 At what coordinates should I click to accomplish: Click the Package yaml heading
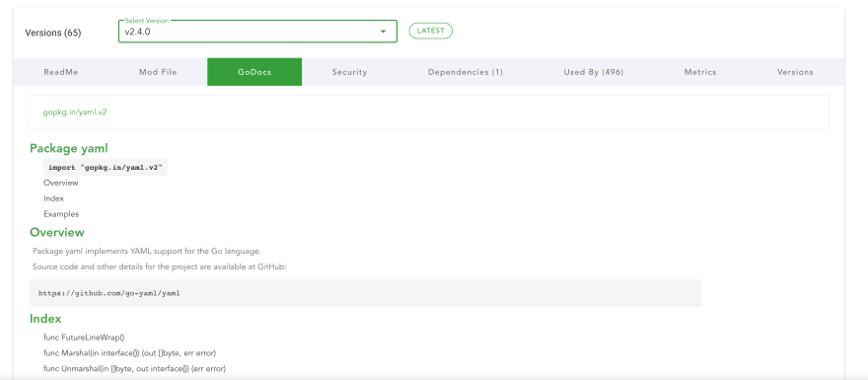(x=69, y=148)
